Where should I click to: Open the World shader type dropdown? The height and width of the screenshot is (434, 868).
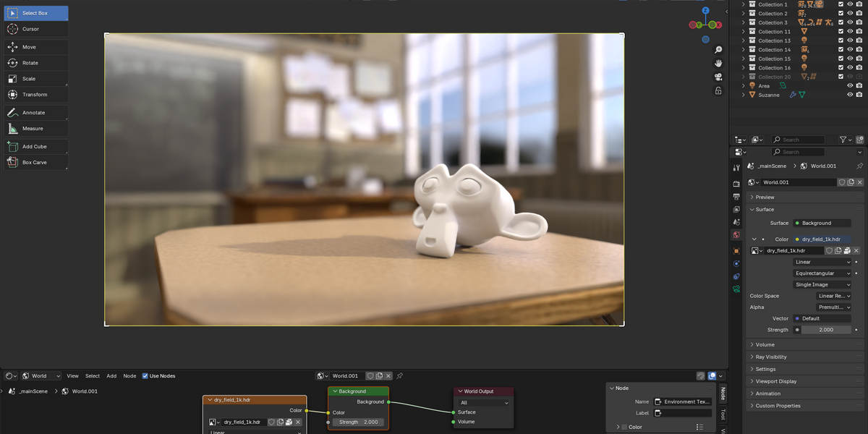[x=41, y=376]
